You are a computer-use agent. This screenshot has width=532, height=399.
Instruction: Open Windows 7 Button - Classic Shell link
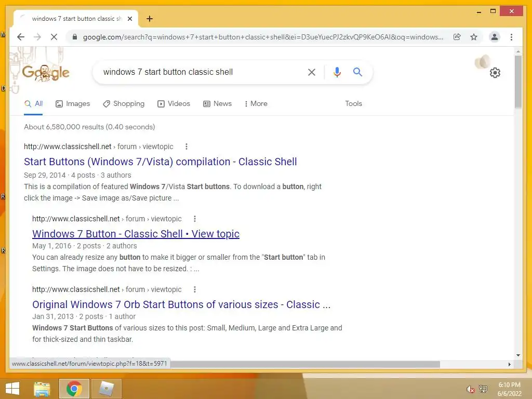[x=136, y=234]
